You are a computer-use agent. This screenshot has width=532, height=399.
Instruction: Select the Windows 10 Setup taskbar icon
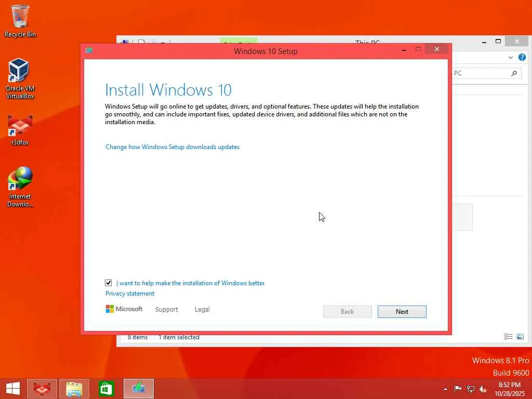139,389
